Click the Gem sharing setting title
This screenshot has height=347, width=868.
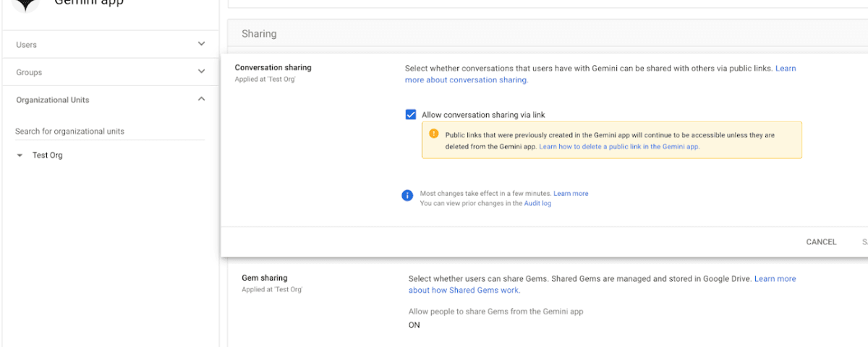pyautogui.click(x=264, y=278)
